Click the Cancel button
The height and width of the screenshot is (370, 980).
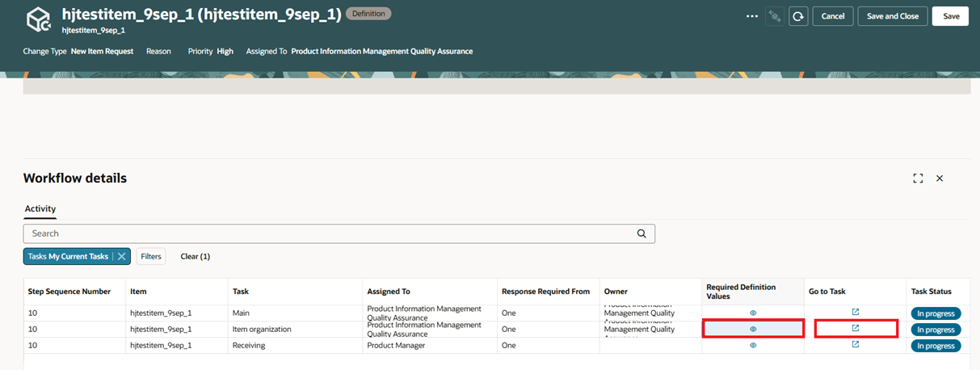point(832,16)
